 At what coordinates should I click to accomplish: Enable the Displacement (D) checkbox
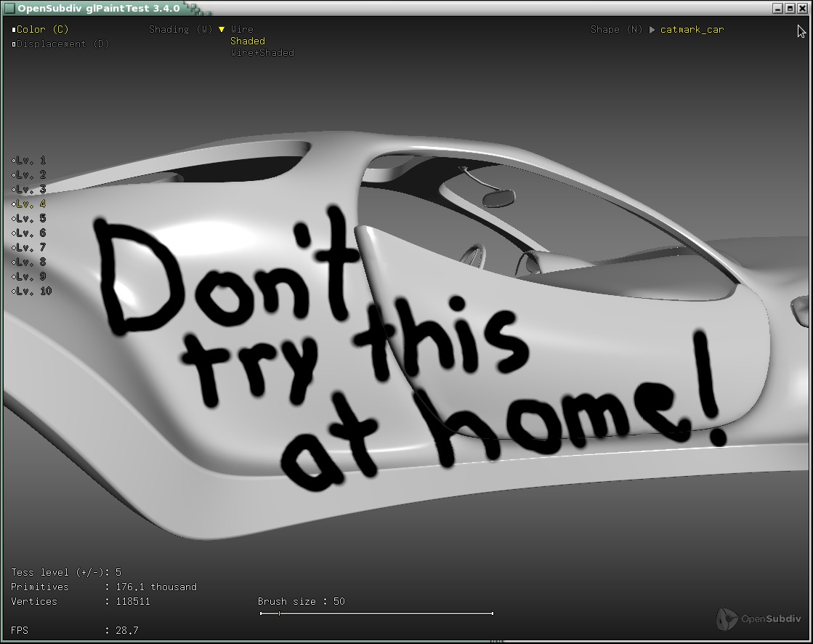(x=14, y=44)
